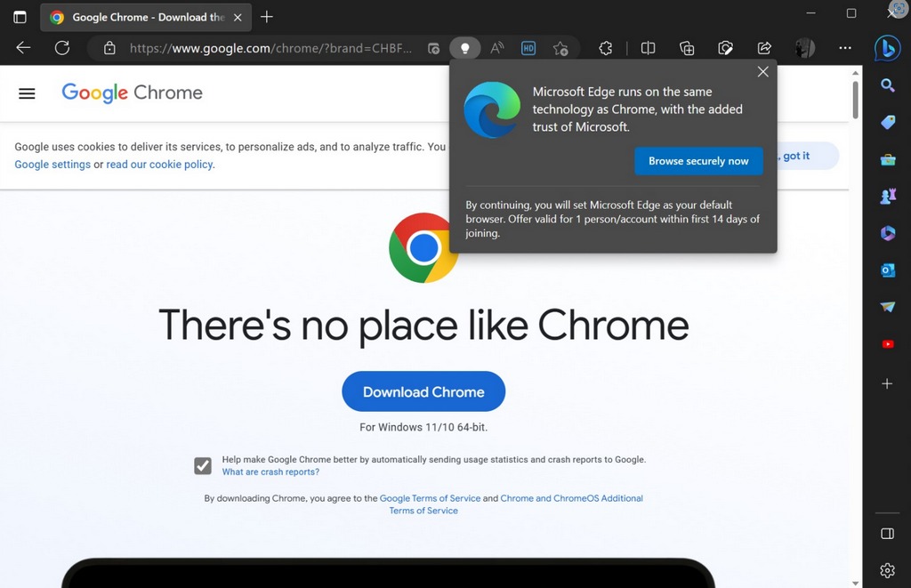Activate Read aloud icon

pyautogui.click(x=496, y=48)
